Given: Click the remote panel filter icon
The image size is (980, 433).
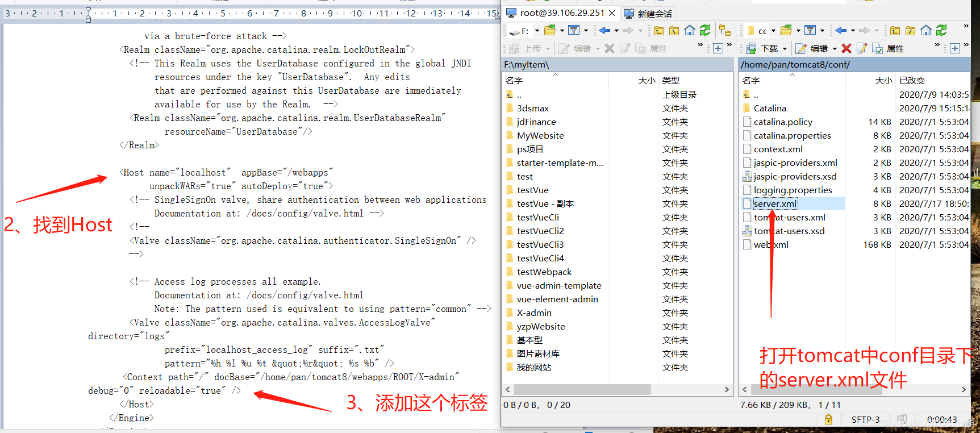Looking at the screenshot, I should 810,30.
